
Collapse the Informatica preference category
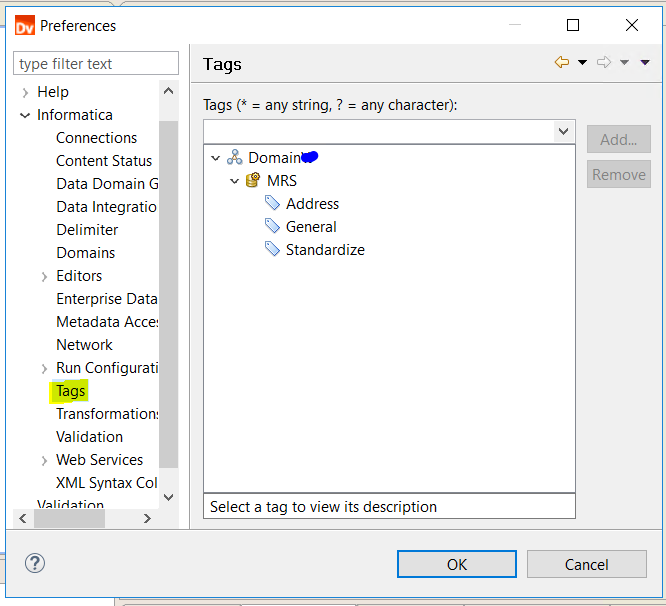(x=25, y=115)
